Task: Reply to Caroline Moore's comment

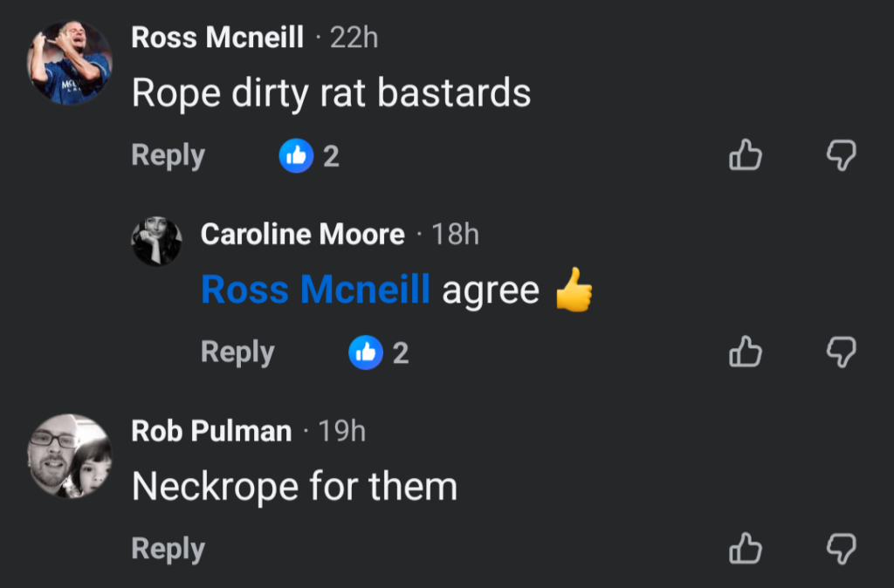Action: tap(237, 352)
